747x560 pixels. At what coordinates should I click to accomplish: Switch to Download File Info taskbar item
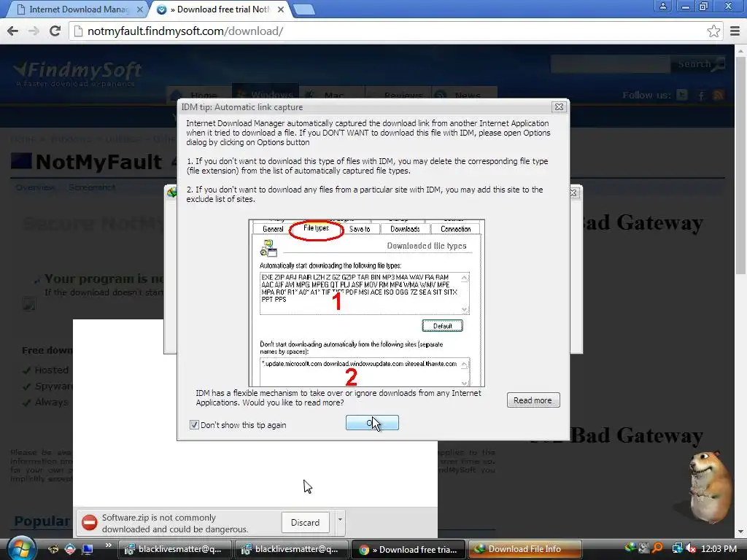pyautogui.click(x=525, y=549)
